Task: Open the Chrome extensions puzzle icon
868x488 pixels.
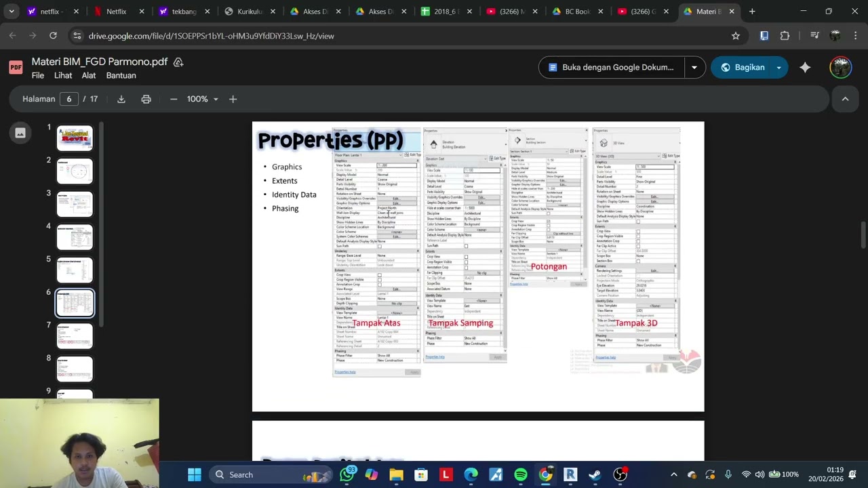Action: (785, 36)
